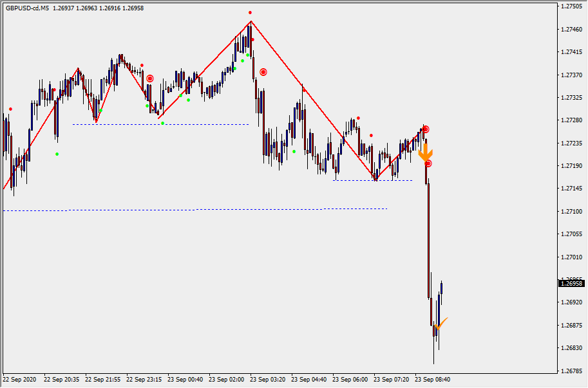Image resolution: width=588 pixels, height=388 pixels.
Task: Click the 23 Sep 08:40 time label
Action: (432, 380)
